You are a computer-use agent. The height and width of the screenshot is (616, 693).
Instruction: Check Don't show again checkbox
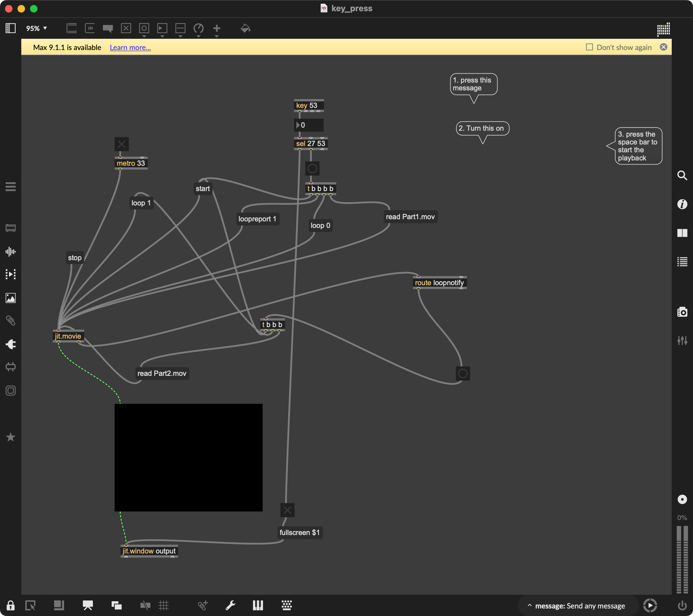click(589, 47)
